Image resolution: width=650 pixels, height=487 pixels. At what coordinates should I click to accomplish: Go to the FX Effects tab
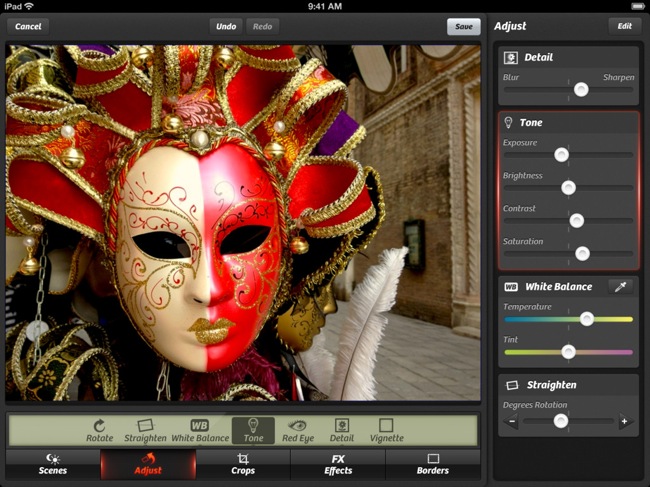(338, 464)
